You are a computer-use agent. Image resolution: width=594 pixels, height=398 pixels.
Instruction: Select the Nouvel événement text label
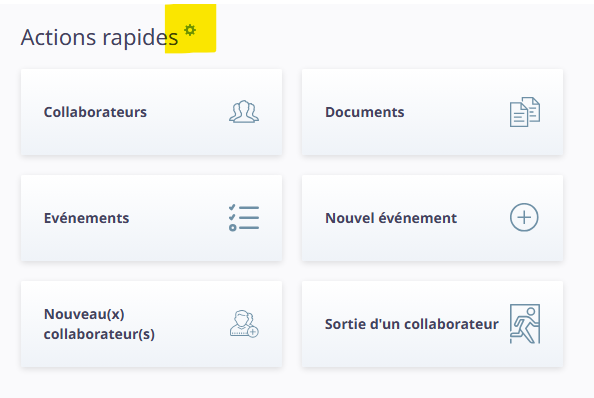(x=391, y=218)
